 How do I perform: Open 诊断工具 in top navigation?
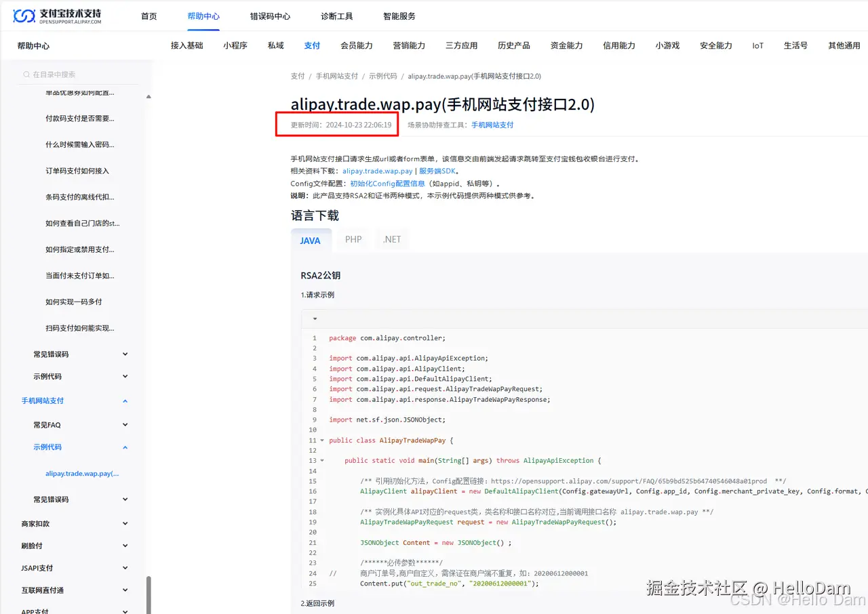(337, 16)
